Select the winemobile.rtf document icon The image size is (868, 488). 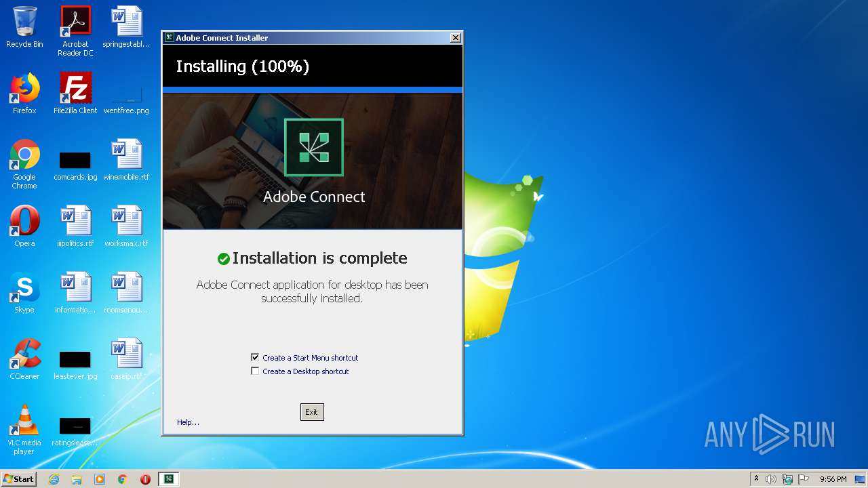[126, 160]
